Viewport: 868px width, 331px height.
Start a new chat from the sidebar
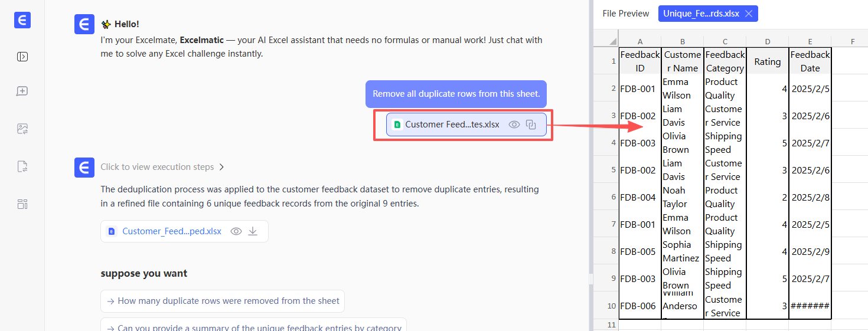[x=22, y=91]
